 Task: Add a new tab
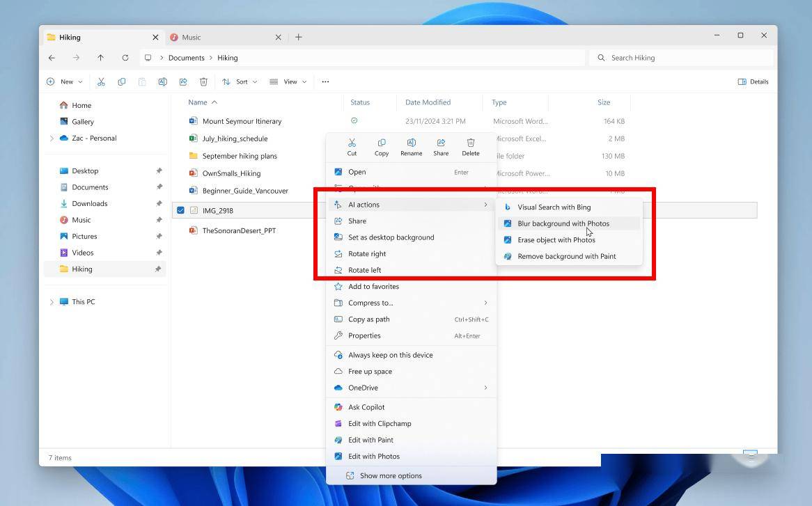click(x=298, y=38)
